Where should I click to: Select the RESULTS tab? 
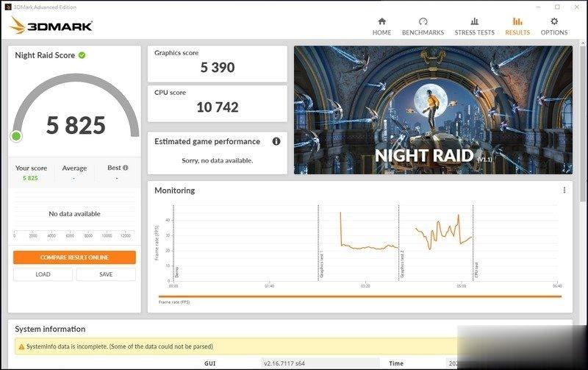click(517, 26)
